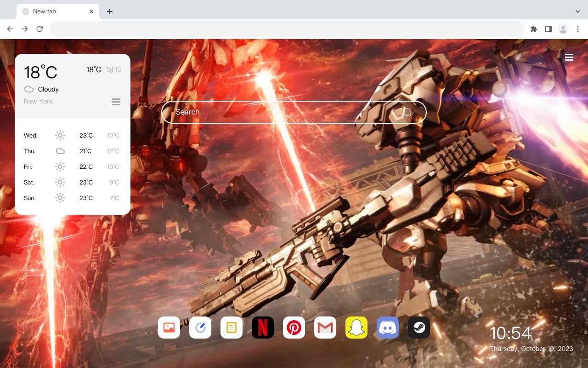
Task: Click the large 18°C current temperature
Action: (40, 72)
